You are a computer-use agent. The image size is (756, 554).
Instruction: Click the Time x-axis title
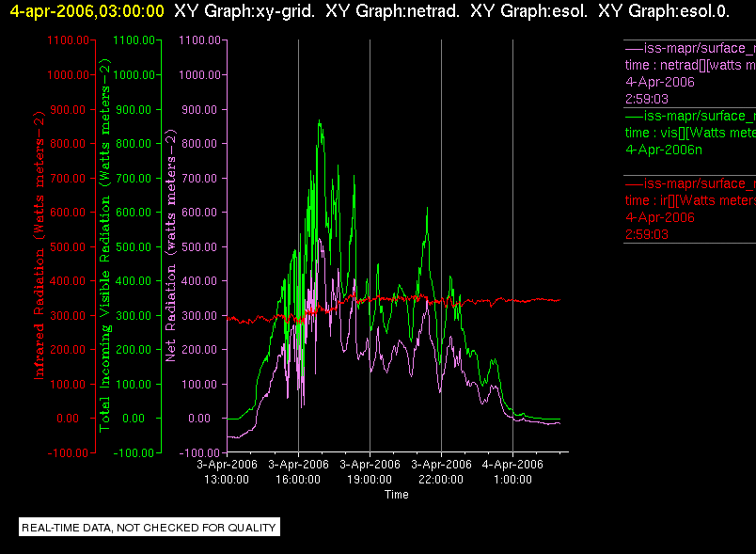(396, 495)
